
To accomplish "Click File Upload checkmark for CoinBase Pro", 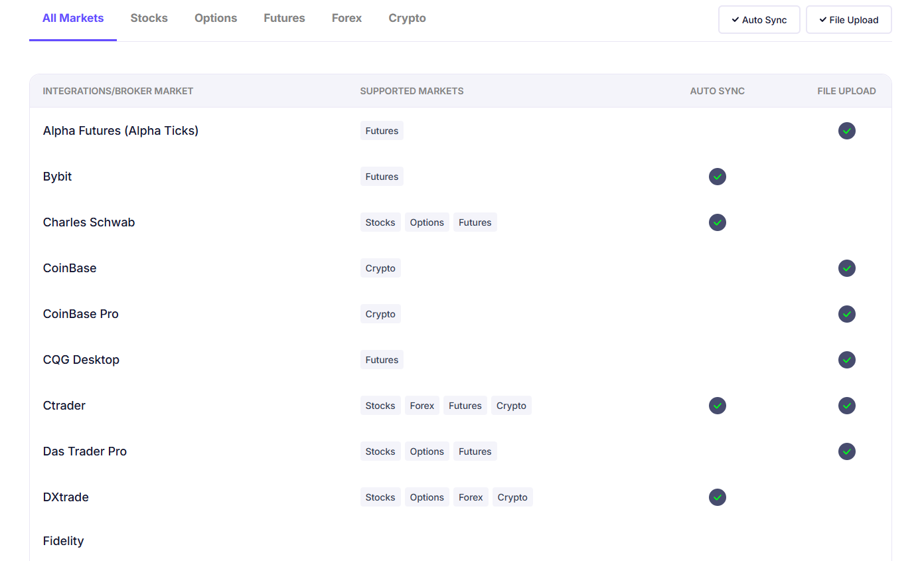I will [846, 314].
